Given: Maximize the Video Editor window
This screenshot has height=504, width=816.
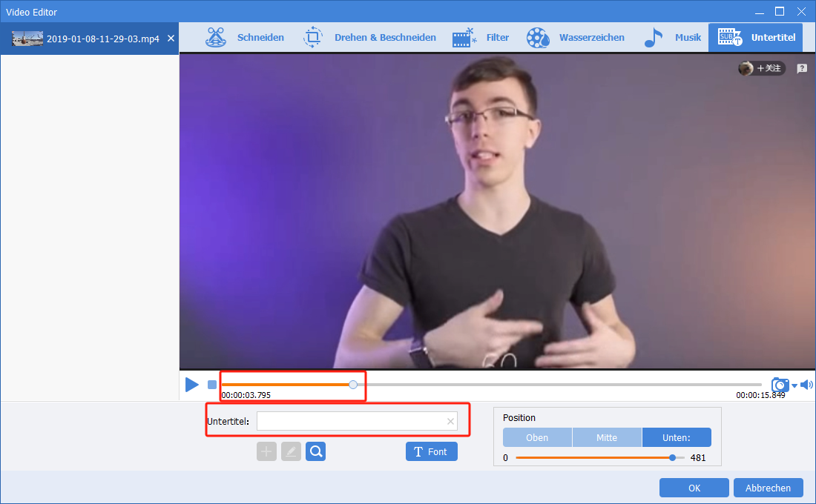Looking at the screenshot, I should click(x=780, y=11).
